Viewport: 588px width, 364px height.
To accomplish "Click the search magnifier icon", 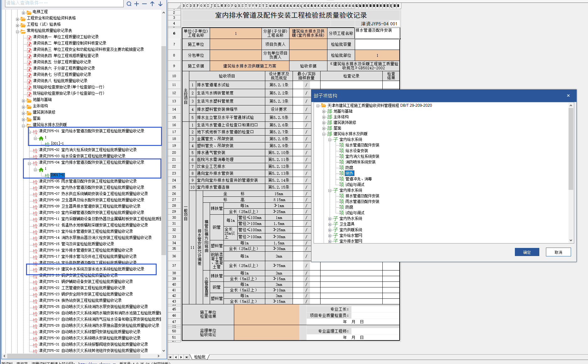I will tap(129, 4).
